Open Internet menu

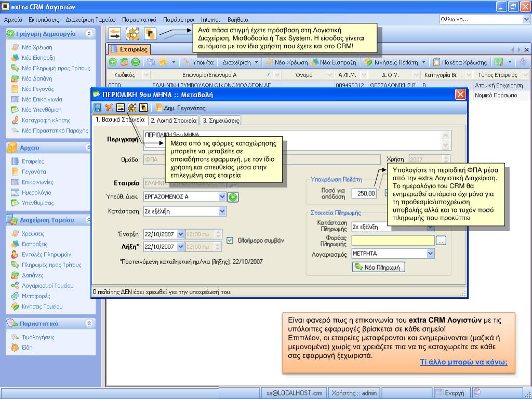coord(210,20)
